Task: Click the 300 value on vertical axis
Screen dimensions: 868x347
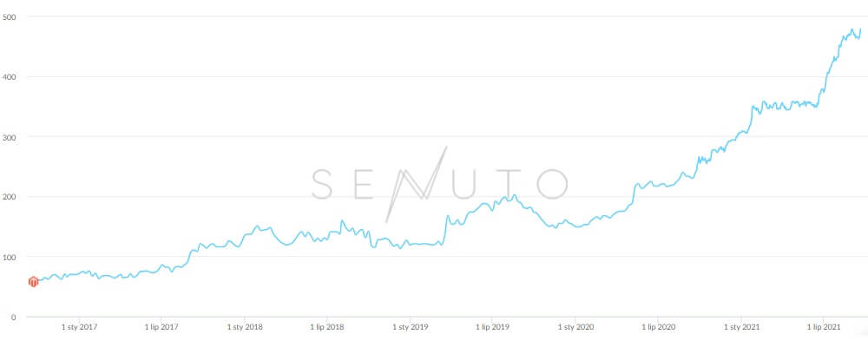Action: tap(9, 137)
